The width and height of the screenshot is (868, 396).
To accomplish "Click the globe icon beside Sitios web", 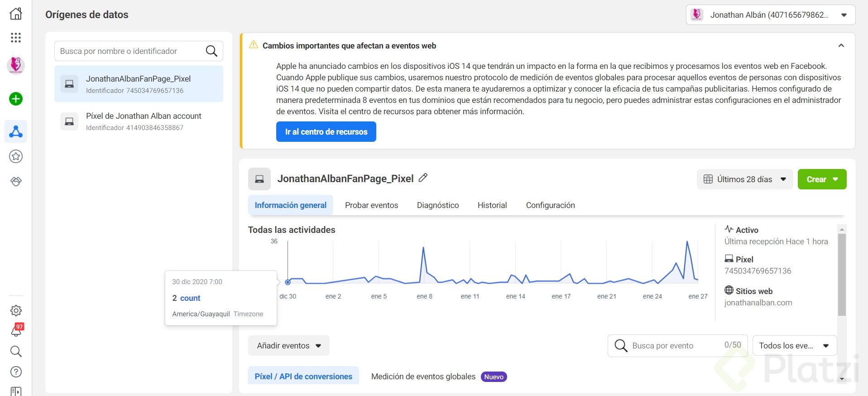I will tap(729, 290).
